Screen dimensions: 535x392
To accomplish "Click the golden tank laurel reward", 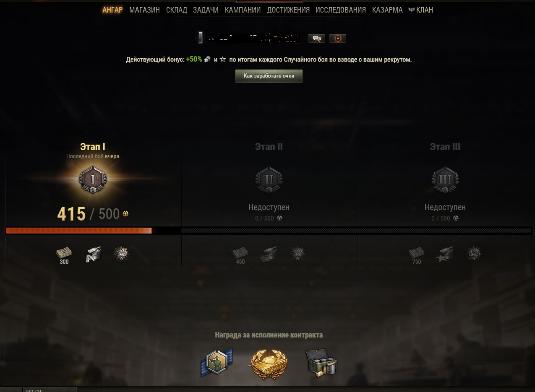I will [x=269, y=363].
